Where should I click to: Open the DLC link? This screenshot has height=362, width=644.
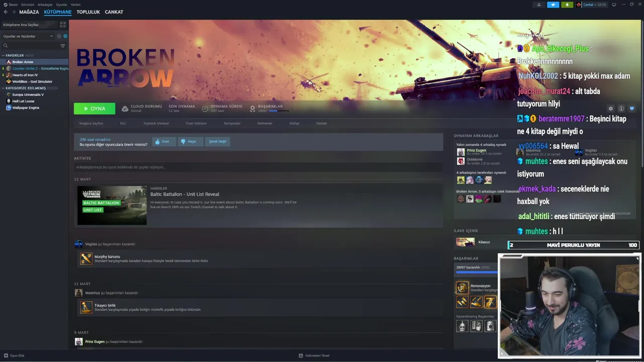(123, 123)
